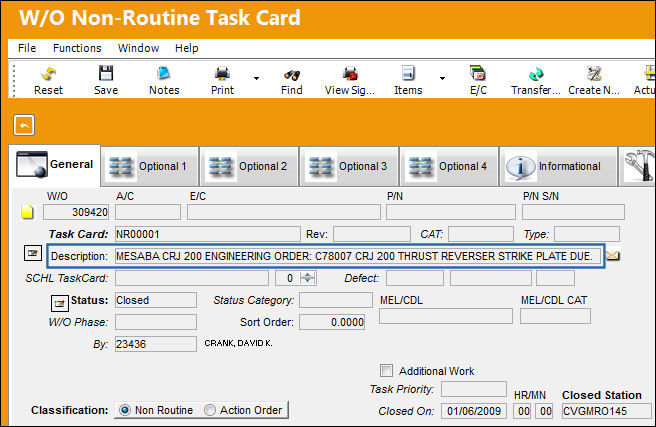Image resolution: width=656 pixels, height=427 pixels.
Task: Click the SCHL TaskCard field
Action: [x=192, y=278]
